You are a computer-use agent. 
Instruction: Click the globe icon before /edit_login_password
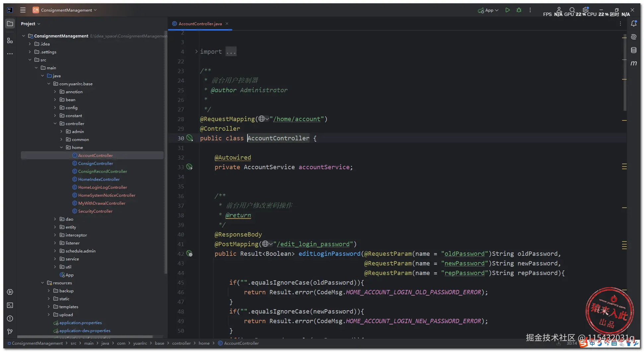(x=265, y=244)
